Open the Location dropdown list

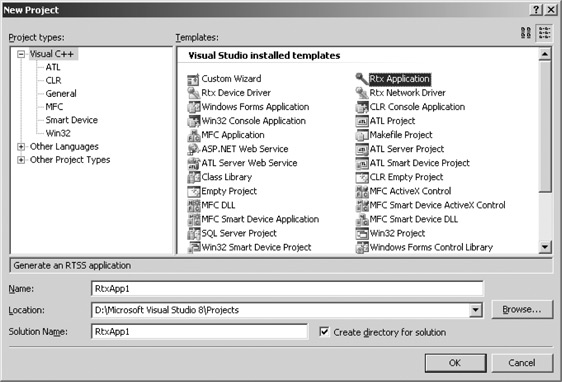[x=475, y=310]
